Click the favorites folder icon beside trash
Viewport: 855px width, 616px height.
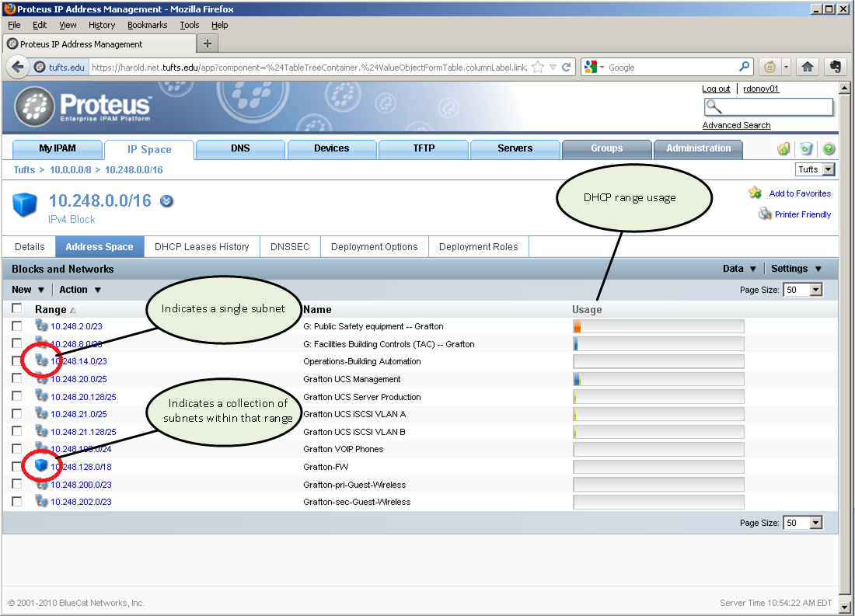(783, 149)
